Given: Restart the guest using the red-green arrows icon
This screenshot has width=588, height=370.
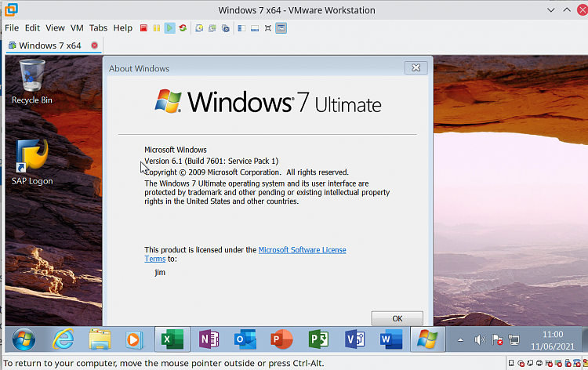Looking at the screenshot, I should (x=183, y=28).
